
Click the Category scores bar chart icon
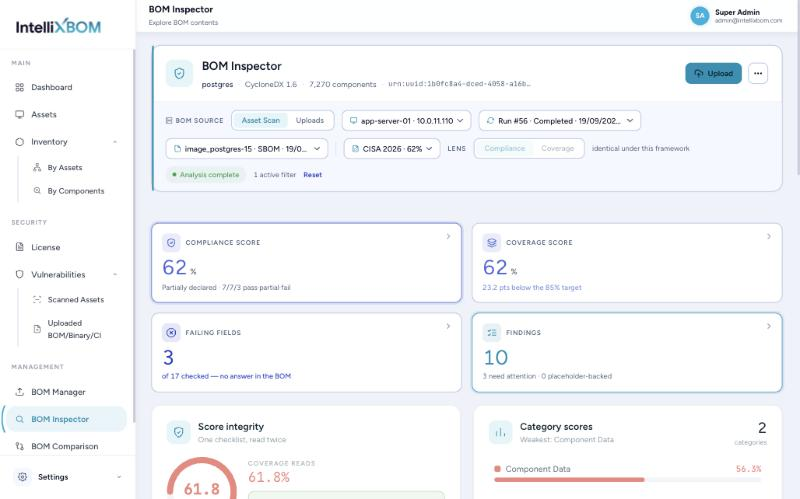[x=501, y=432]
